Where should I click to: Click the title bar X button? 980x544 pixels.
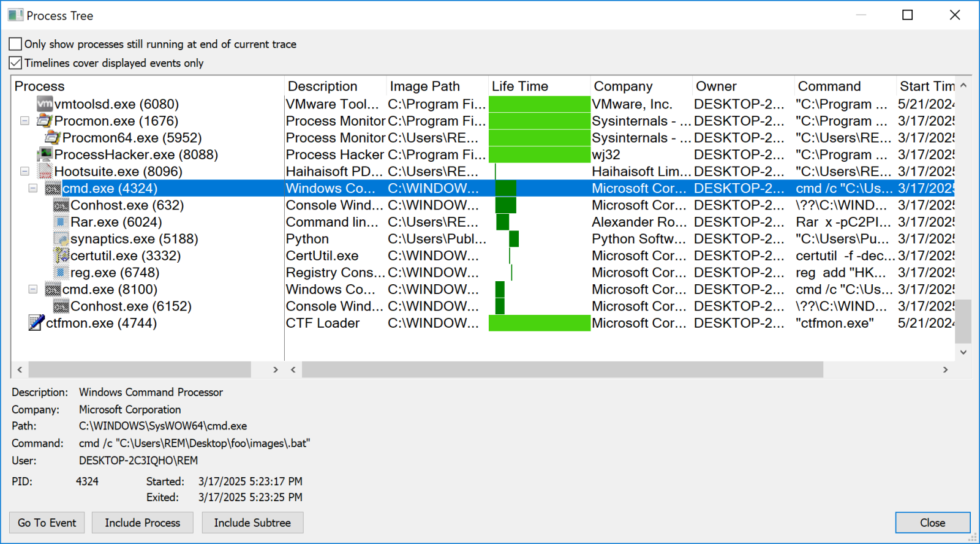955,15
